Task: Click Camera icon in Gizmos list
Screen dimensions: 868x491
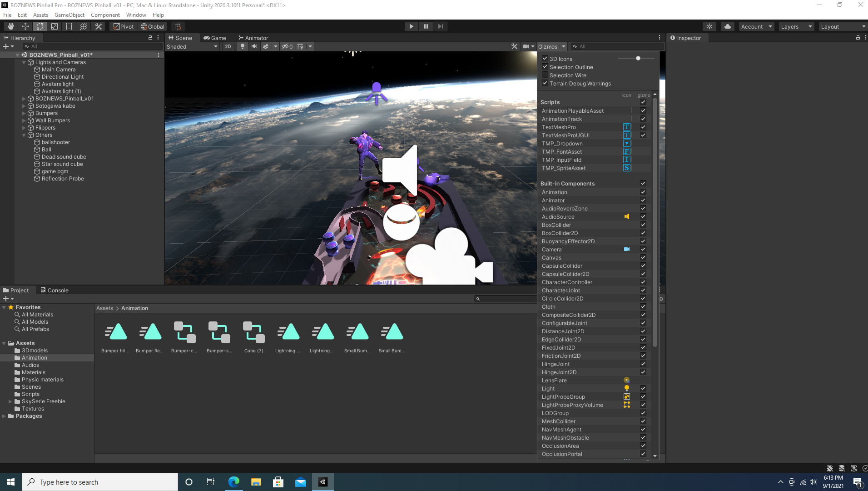Action: 627,250
